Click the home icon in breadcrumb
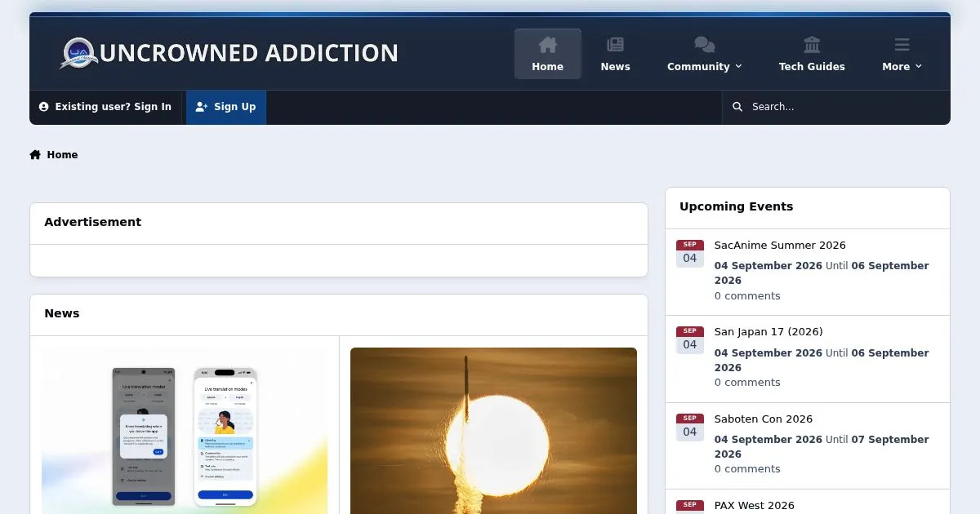Image resolution: width=980 pixels, height=514 pixels. (35, 155)
